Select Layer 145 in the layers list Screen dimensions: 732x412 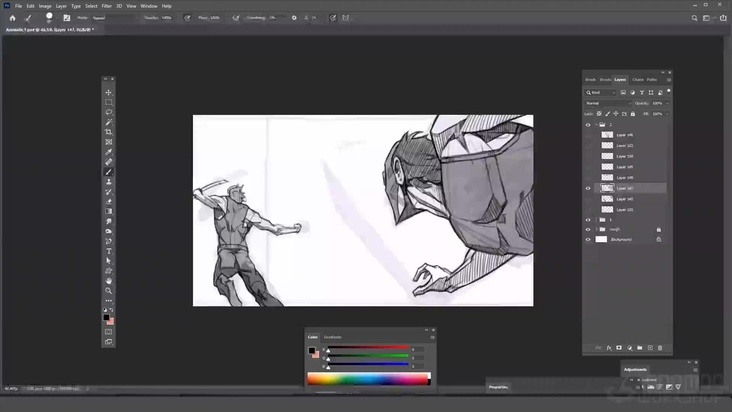coord(625,198)
